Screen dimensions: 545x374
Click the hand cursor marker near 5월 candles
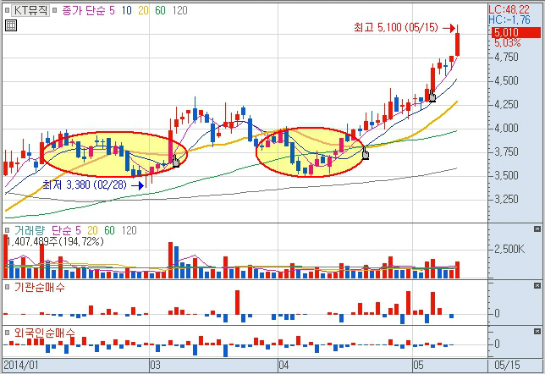point(432,96)
